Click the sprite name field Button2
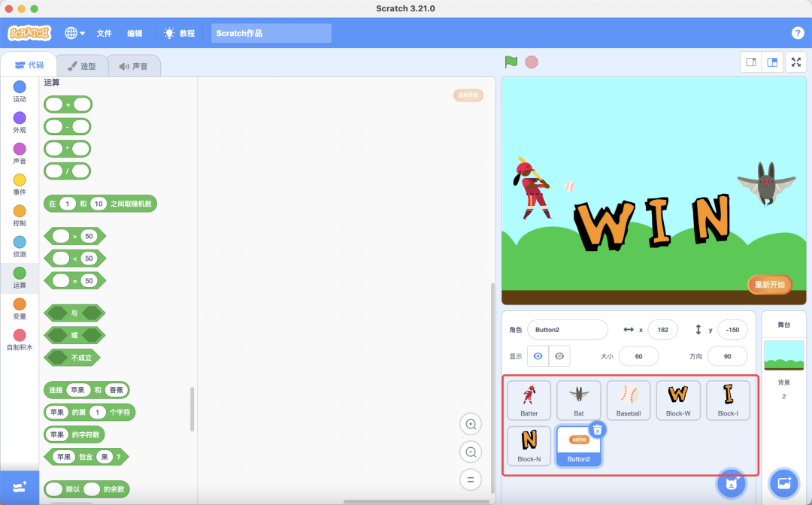The height and width of the screenshot is (505, 812). pyautogui.click(x=568, y=330)
